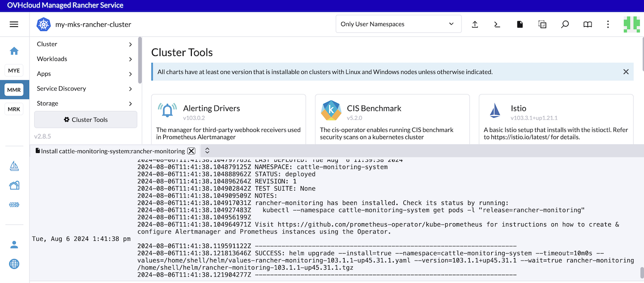Screen dimensions: 644x283
Task: Toggle the log panel resize chevron
Action: tap(207, 151)
